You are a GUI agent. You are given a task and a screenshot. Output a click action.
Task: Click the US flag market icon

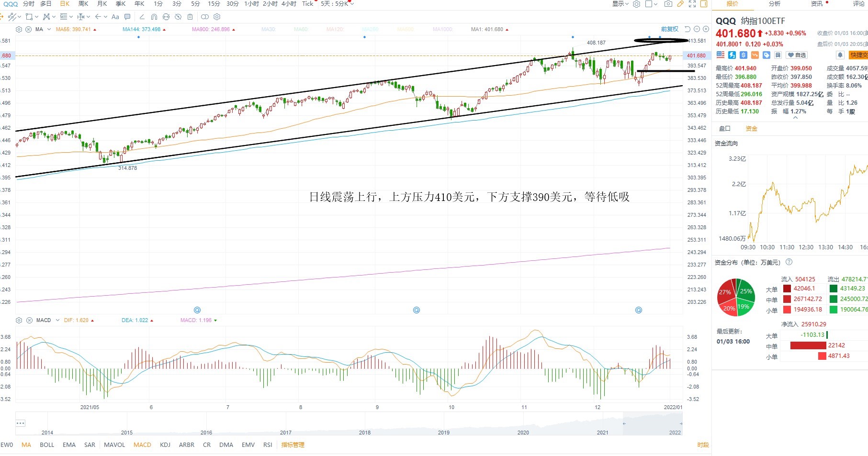[721, 55]
